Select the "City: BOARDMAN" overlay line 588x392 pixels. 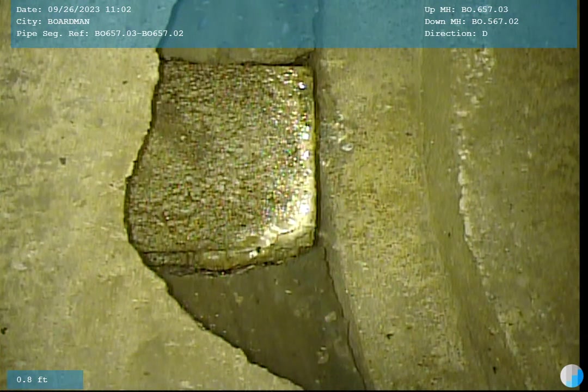53,21
